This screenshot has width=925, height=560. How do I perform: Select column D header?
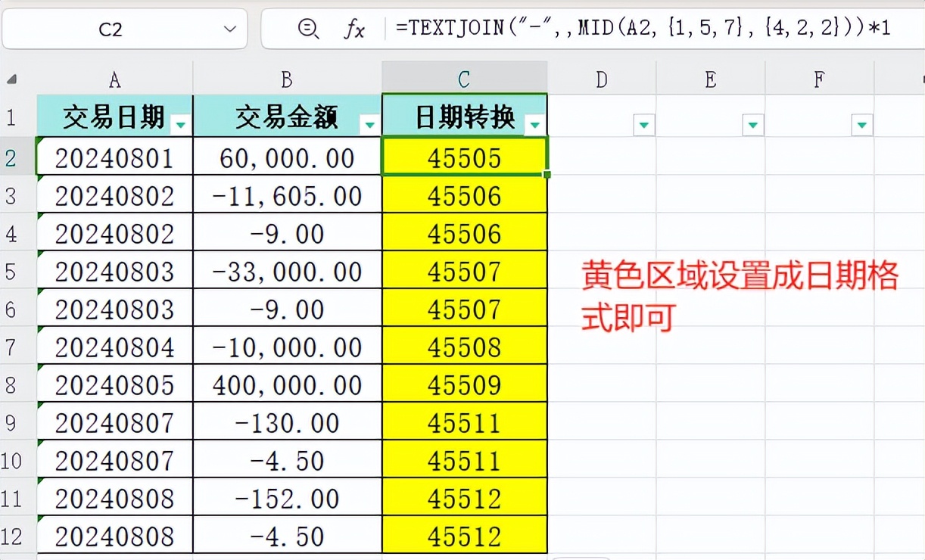[x=602, y=79]
